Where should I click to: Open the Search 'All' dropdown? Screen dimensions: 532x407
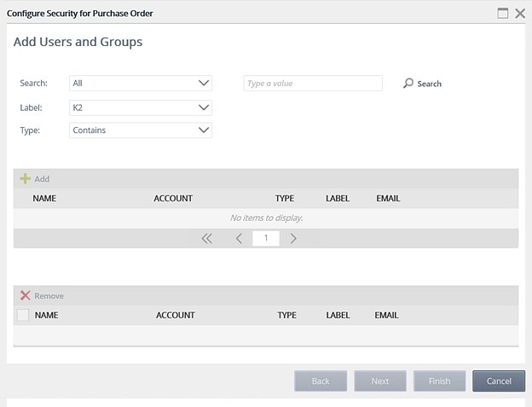(141, 84)
